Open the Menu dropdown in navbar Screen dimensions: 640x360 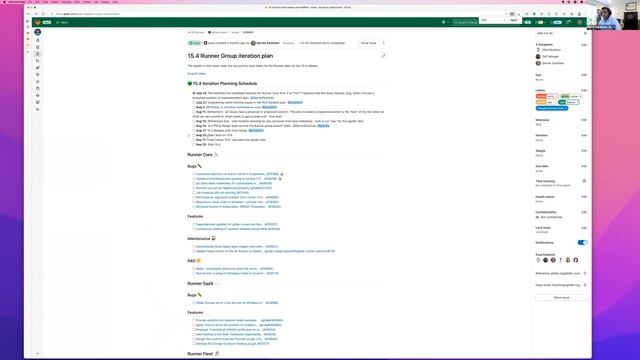[62, 22]
